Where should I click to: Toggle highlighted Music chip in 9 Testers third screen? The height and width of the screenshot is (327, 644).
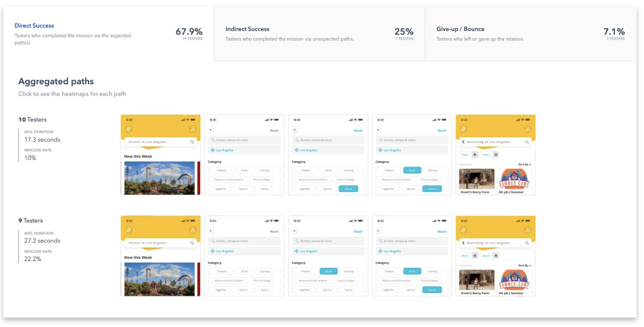coord(328,271)
